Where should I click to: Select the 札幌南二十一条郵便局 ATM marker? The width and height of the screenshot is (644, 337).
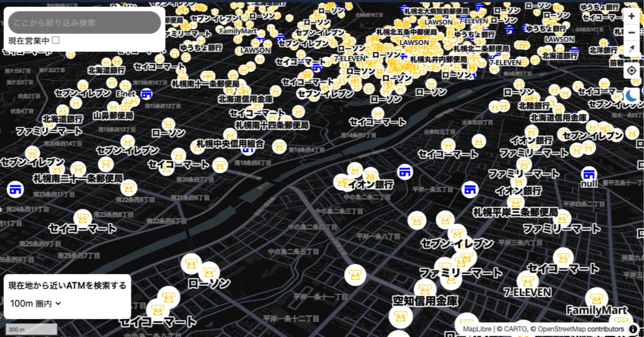[x=77, y=169]
